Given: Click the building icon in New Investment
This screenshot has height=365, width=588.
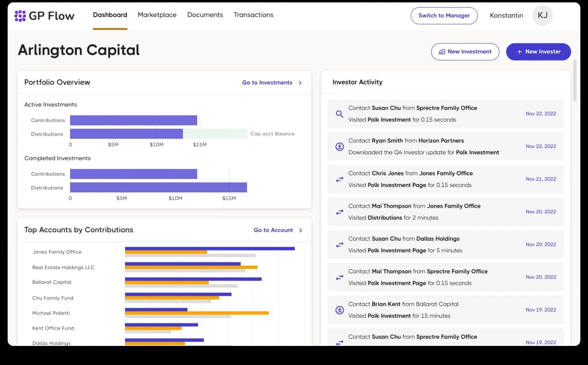Looking at the screenshot, I should (x=442, y=52).
